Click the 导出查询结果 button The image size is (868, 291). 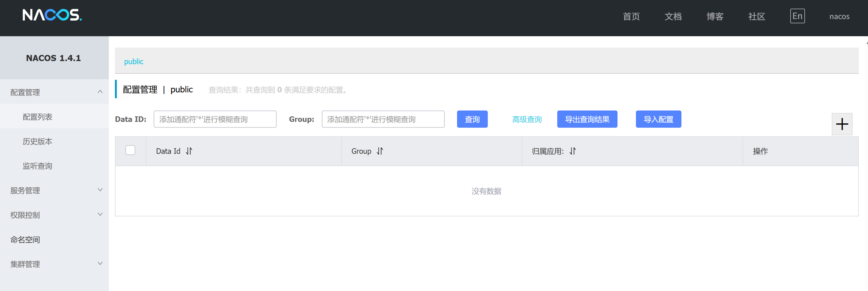[x=587, y=119]
